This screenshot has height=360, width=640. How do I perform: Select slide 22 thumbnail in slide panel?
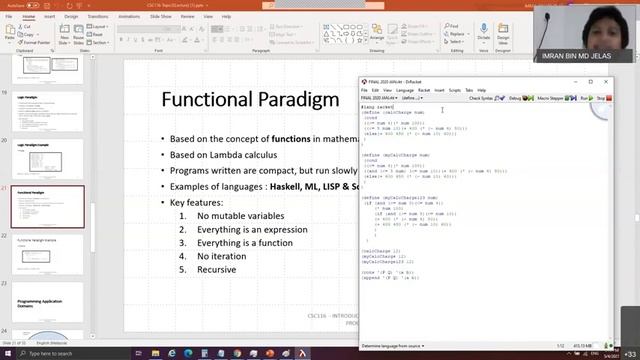coord(48,254)
